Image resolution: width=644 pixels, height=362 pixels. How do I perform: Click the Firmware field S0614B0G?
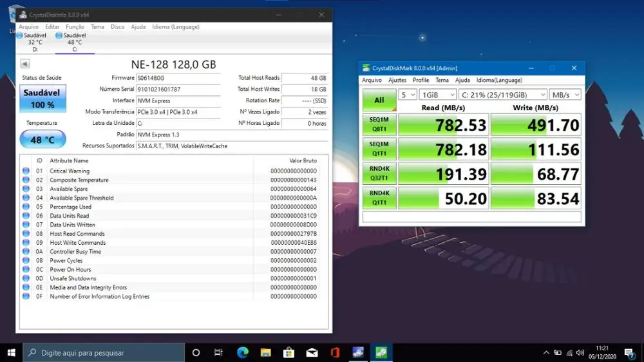[x=178, y=78]
